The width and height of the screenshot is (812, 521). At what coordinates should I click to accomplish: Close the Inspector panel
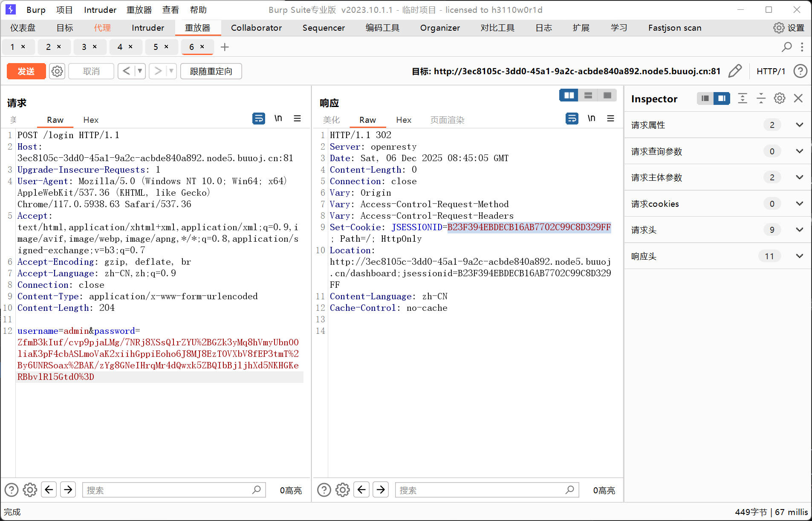(798, 98)
